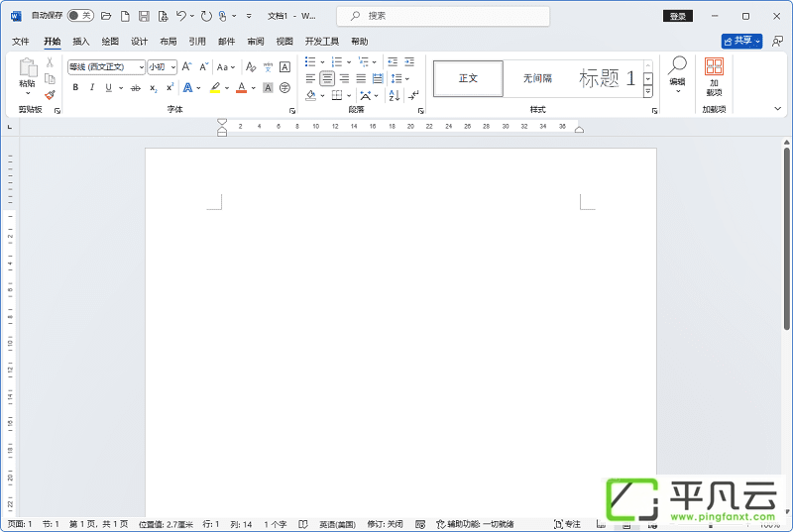Screen dimensions: 793x532
Task: Toggle center alignment
Action: pos(327,78)
